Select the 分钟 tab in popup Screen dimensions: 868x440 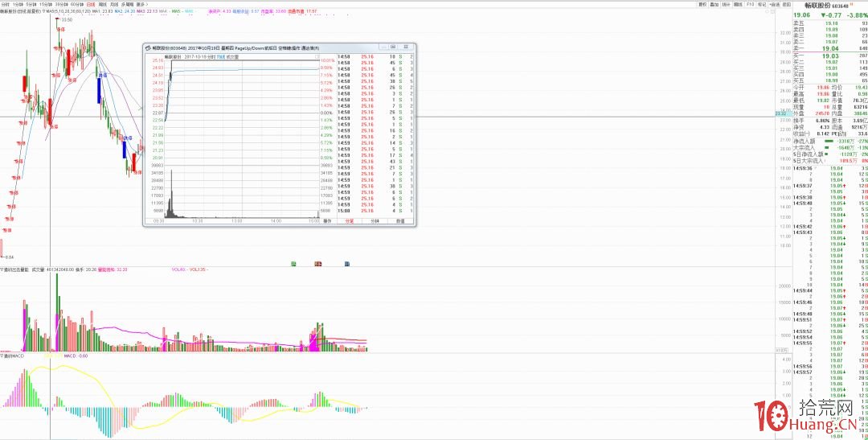click(x=375, y=220)
